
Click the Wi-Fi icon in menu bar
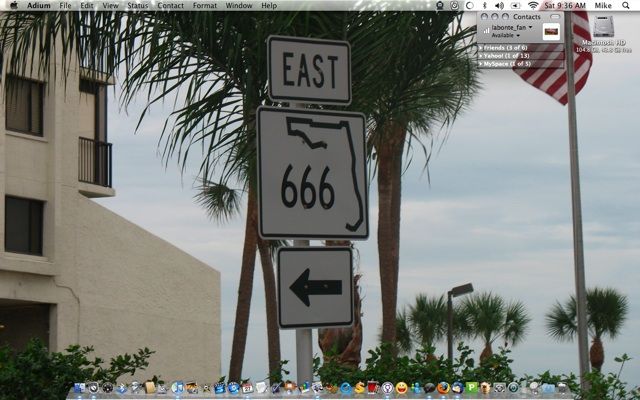532,5
